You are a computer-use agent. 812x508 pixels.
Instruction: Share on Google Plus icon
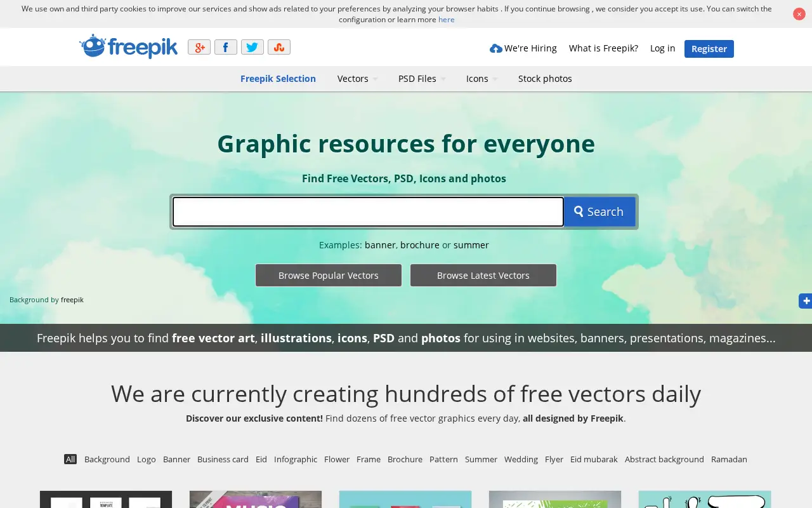199,47
